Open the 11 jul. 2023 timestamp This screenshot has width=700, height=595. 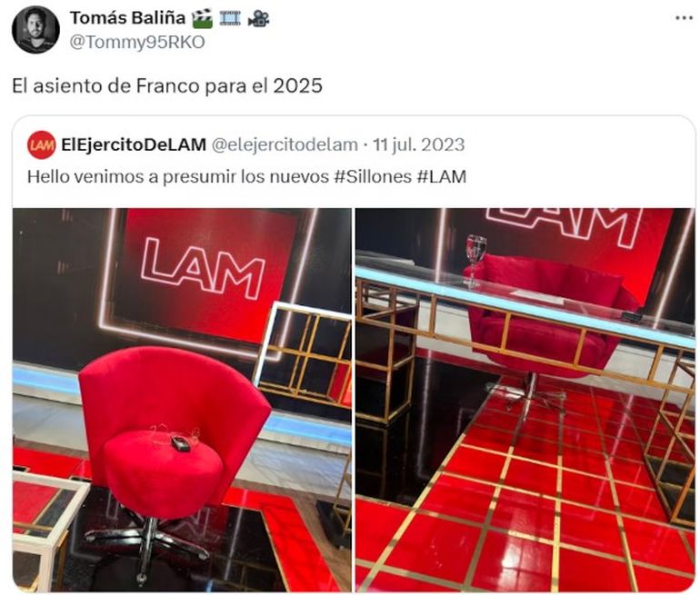click(419, 145)
